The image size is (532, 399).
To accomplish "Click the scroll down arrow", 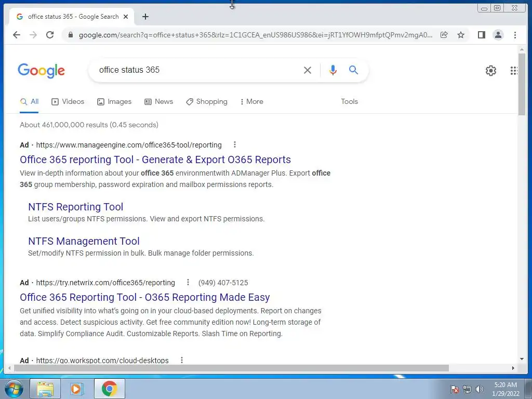I will tap(522, 359).
